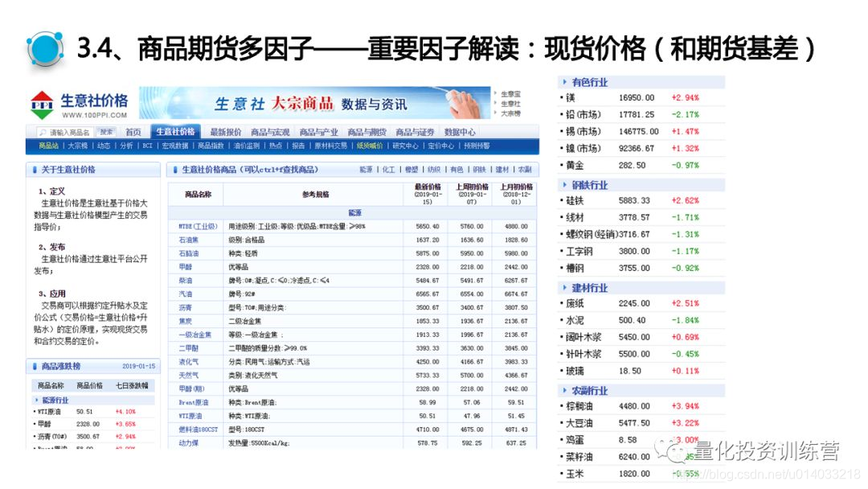Expand the 钢铁行业 section arrow
This screenshot has height=489, width=868.
564,185
